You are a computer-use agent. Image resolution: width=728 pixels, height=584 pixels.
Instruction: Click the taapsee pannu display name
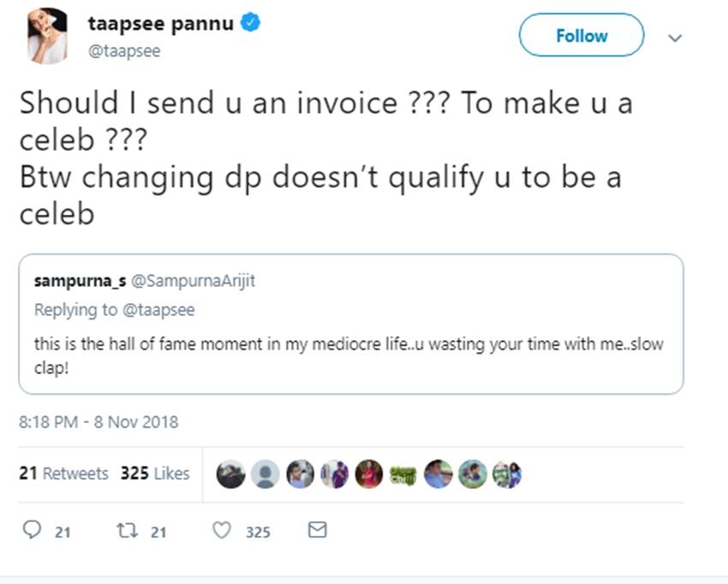point(160,24)
